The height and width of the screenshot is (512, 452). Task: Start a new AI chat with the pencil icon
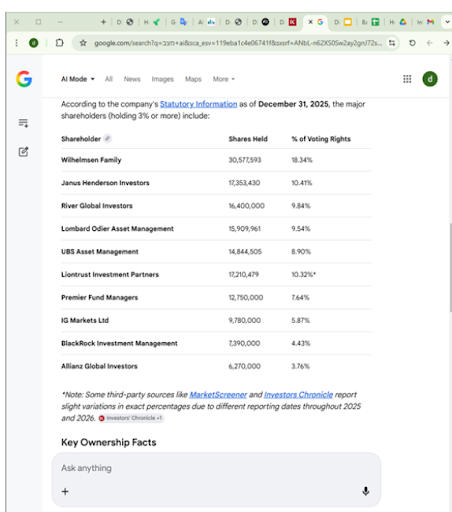click(23, 152)
